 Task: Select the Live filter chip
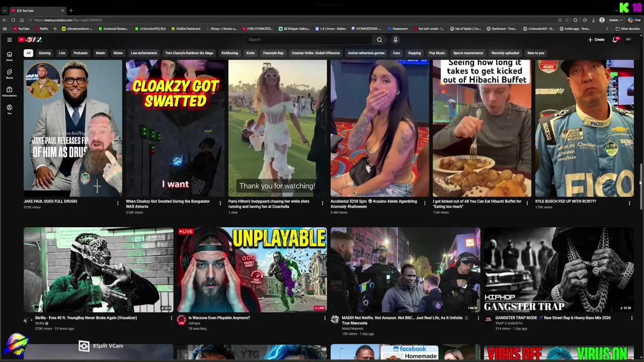pyautogui.click(x=62, y=53)
